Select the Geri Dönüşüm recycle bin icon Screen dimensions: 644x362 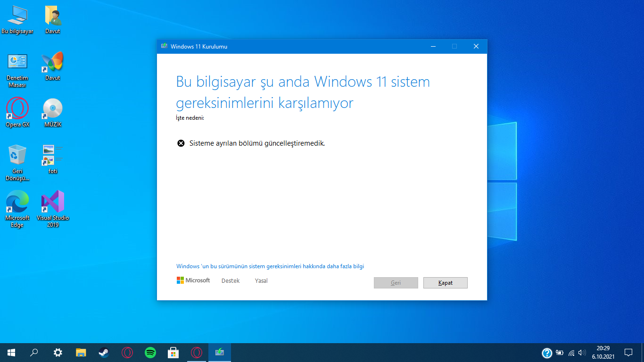click(17, 163)
